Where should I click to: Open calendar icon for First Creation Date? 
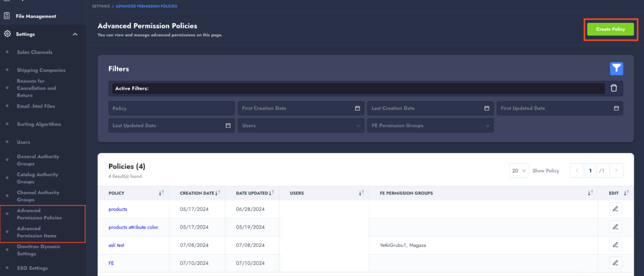point(357,108)
